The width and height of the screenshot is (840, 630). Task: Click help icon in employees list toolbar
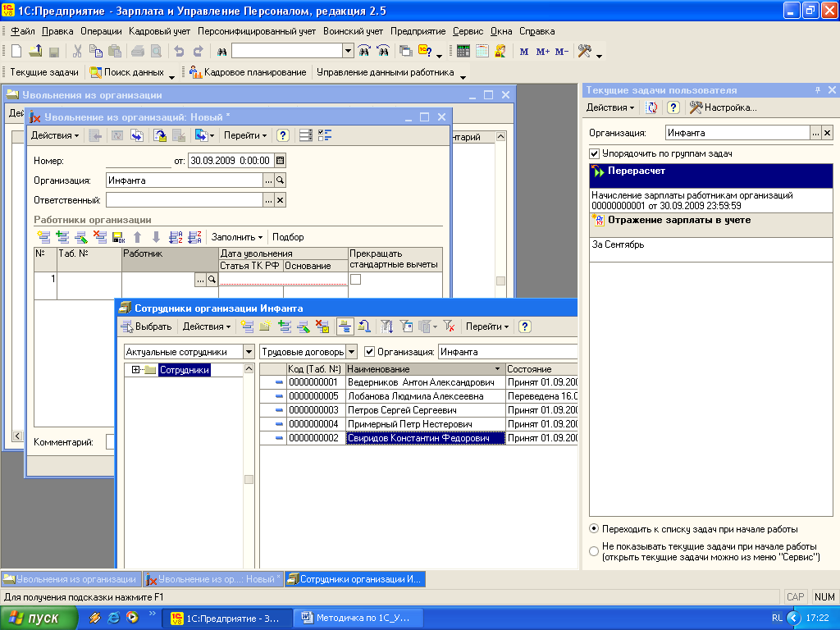525,326
